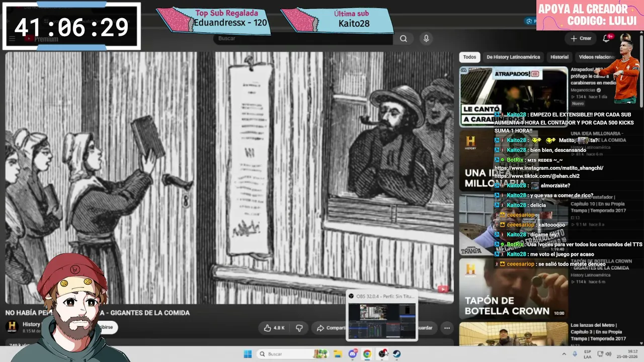The image size is (644, 362).
Task: Open OBS Studio from the taskbar
Action: click(x=382, y=354)
